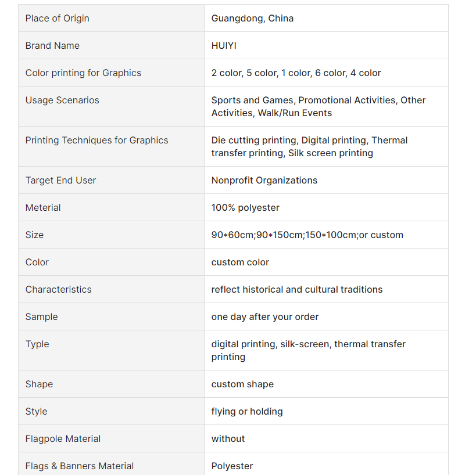The image size is (476, 475).
Task: Select the "Sports and Games" usage value
Action: (x=253, y=100)
